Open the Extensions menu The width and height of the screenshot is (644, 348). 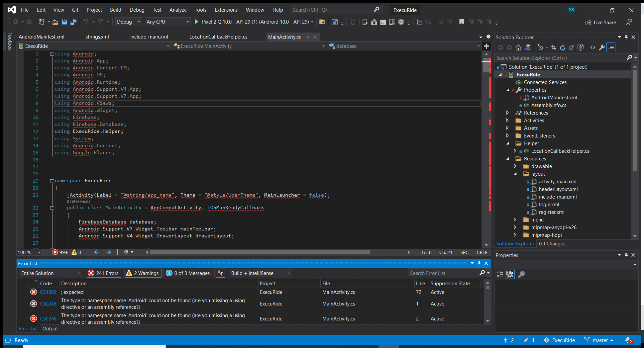coord(226,10)
